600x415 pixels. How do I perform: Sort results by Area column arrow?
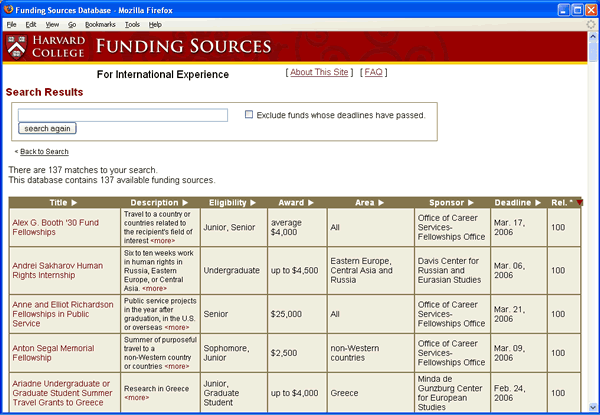[x=381, y=203]
